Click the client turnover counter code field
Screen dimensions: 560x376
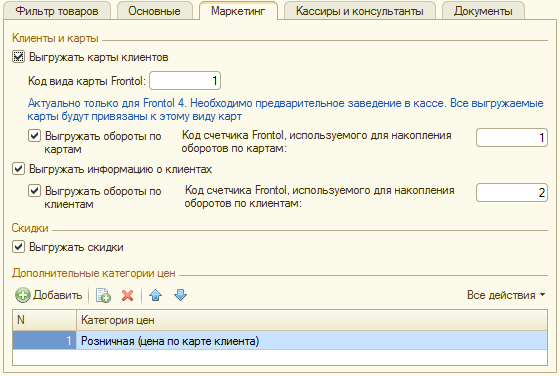click(x=512, y=193)
